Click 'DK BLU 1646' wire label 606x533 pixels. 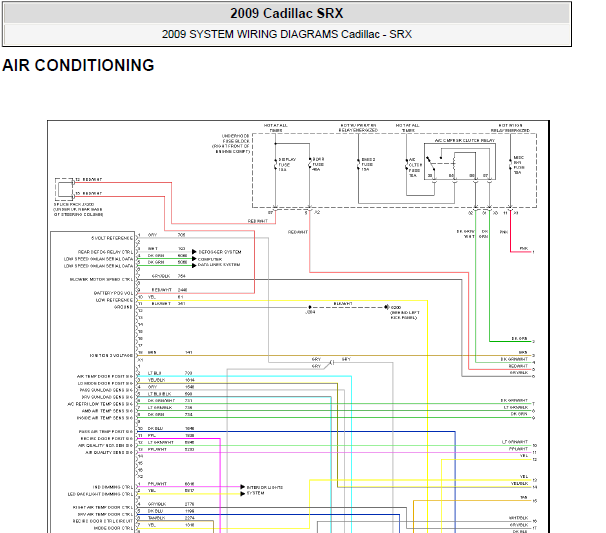(x=171, y=429)
